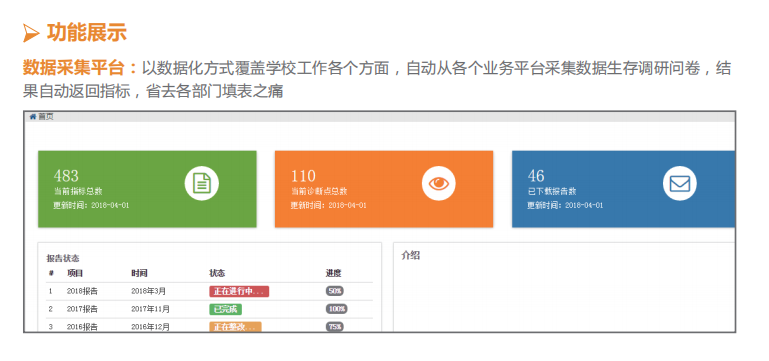The width and height of the screenshot is (769, 361).
Task: Select the 110 diagnostic points count
Action: pyautogui.click(x=303, y=176)
